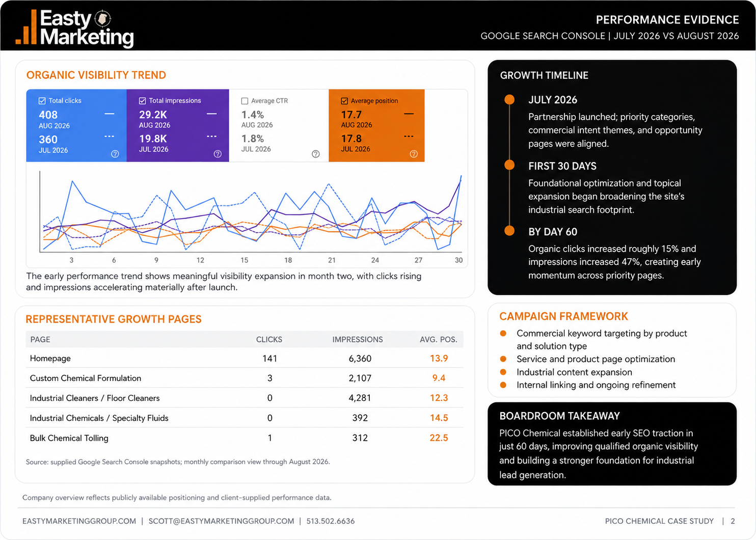Click the FIRST 30 DAYS timeline dot
The image size is (756, 540).
pos(509,165)
